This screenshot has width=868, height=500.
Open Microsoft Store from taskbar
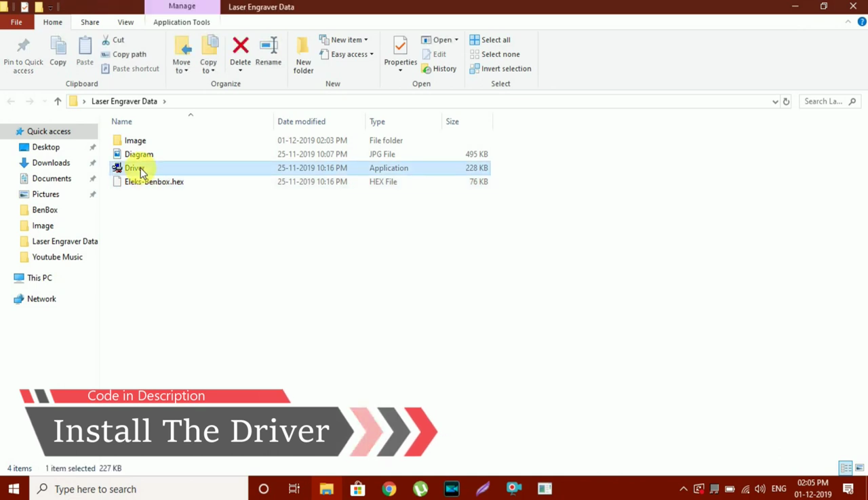pyautogui.click(x=357, y=488)
